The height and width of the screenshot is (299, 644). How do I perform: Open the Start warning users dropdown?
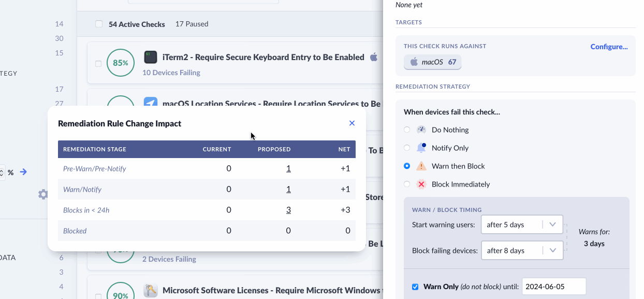(x=521, y=224)
